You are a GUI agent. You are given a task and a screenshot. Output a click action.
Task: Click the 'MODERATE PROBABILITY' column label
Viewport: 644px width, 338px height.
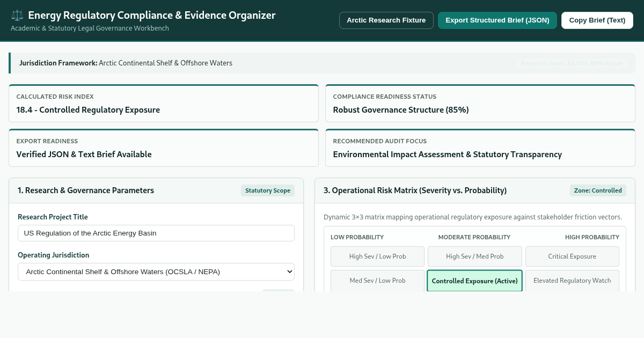[x=474, y=237]
